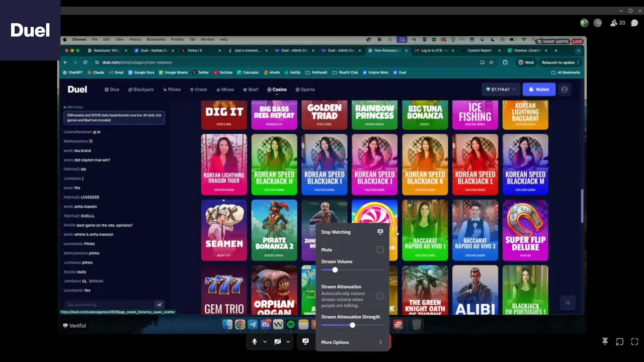Open the ChatGPT bookmark
Viewport: 644px width, 362px height.
coord(72,72)
